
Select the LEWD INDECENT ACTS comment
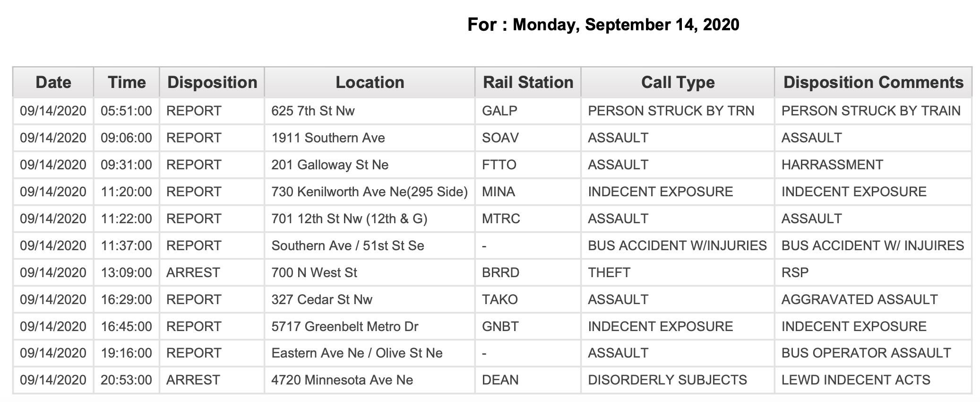click(856, 380)
